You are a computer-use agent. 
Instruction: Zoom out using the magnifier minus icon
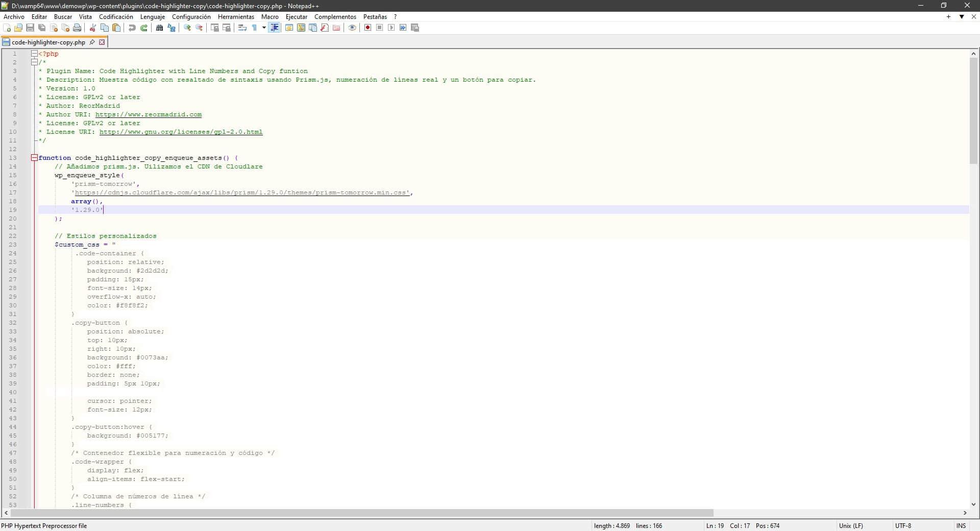point(199,28)
